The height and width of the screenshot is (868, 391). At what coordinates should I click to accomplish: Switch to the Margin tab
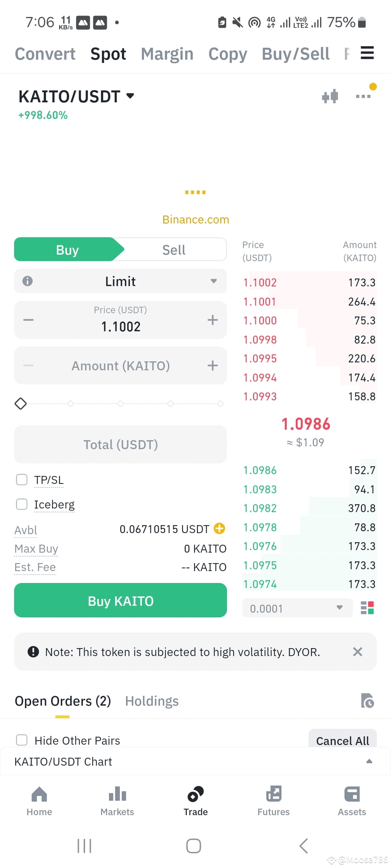click(x=167, y=54)
